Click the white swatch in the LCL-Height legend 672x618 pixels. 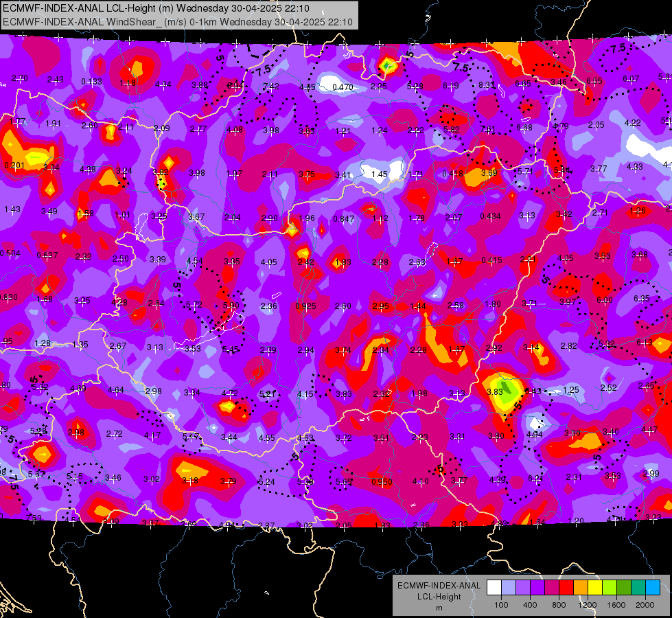coord(494,587)
